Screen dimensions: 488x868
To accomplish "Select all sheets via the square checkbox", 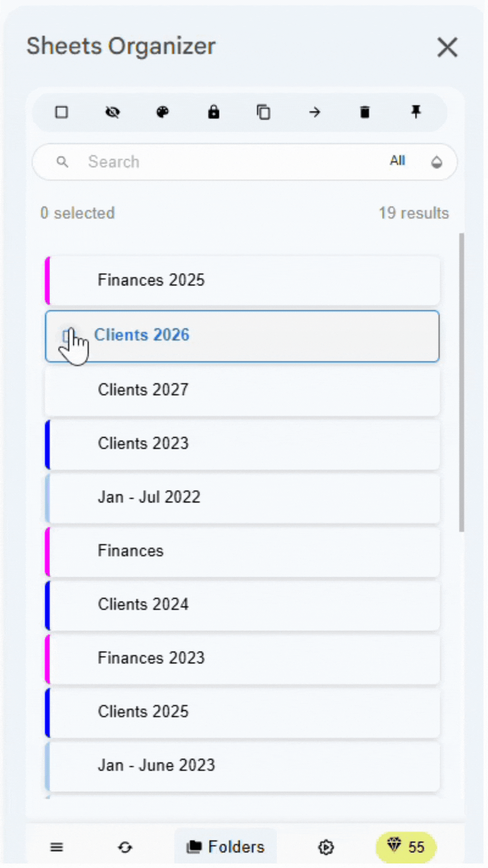I will pyautogui.click(x=61, y=112).
